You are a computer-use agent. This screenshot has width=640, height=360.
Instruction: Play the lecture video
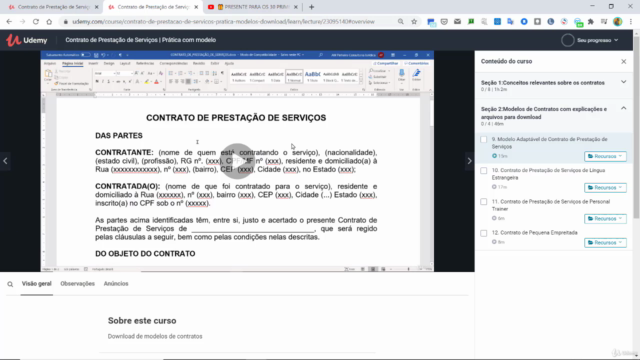click(x=237, y=161)
